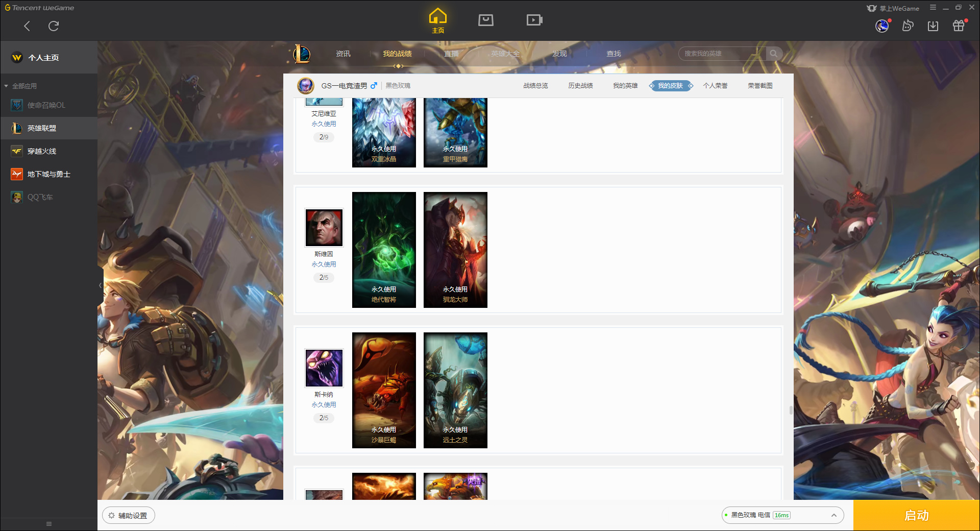The width and height of the screenshot is (980, 531).
Task: Click the rotating cube icon
Action: tap(908, 26)
